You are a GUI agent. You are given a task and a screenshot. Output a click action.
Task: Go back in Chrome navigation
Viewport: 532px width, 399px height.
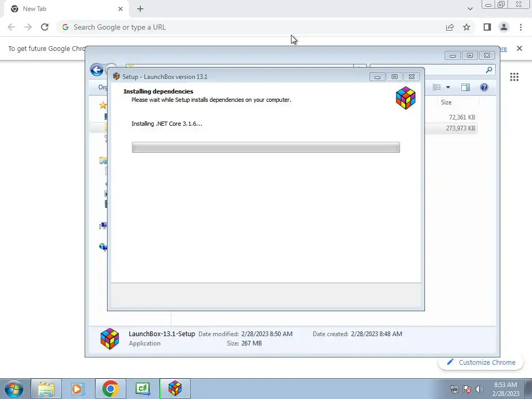tap(11, 27)
